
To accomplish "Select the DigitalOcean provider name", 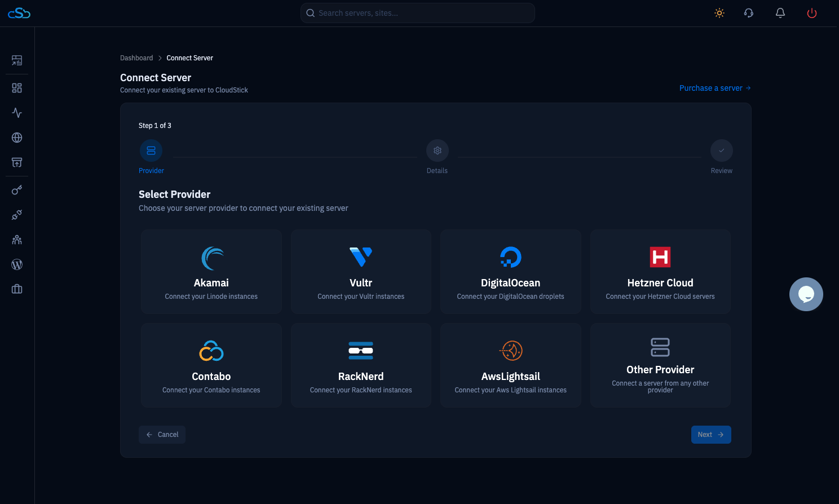I will pos(511,283).
